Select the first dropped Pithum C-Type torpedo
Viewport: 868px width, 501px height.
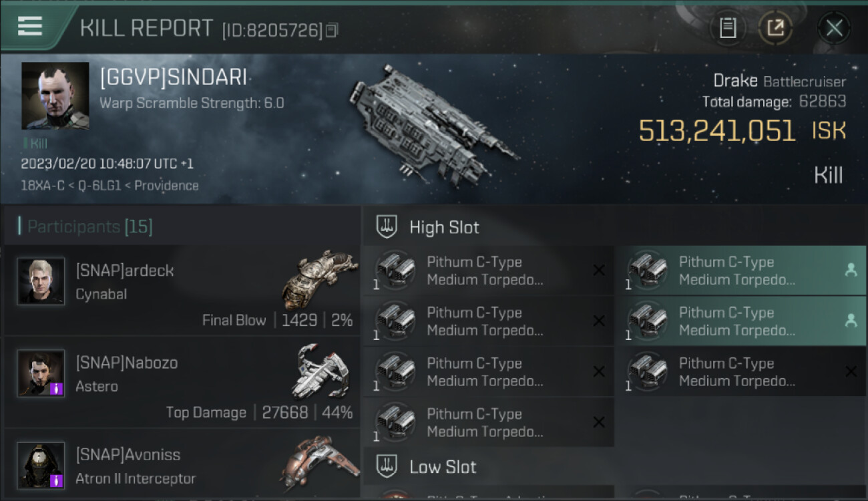[740, 271]
